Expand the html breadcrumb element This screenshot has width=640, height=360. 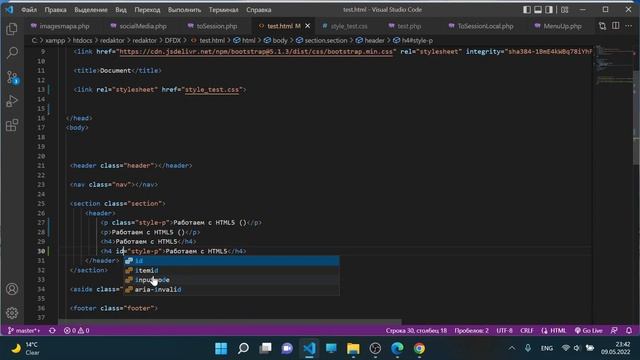pyautogui.click(x=244, y=40)
